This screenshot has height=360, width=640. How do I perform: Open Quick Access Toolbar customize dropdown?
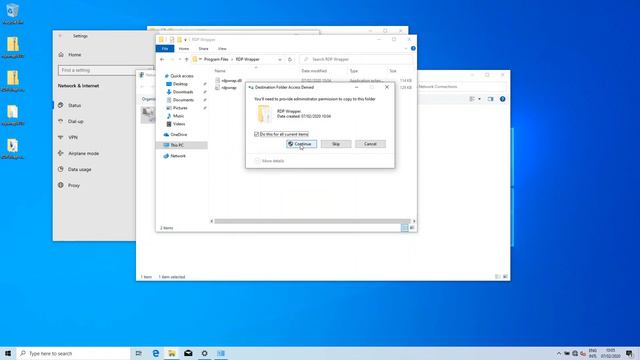[185, 40]
